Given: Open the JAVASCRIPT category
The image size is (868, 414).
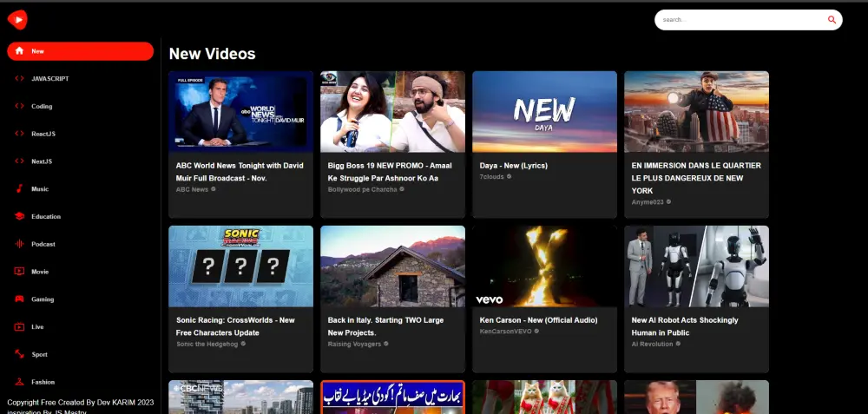Looking at the screenshot, I should (80, 79).
